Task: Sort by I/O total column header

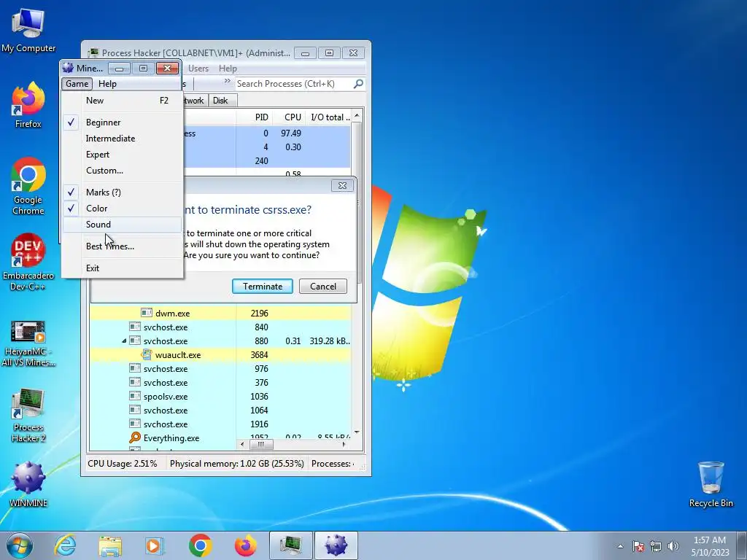Action: coord(329,117)
